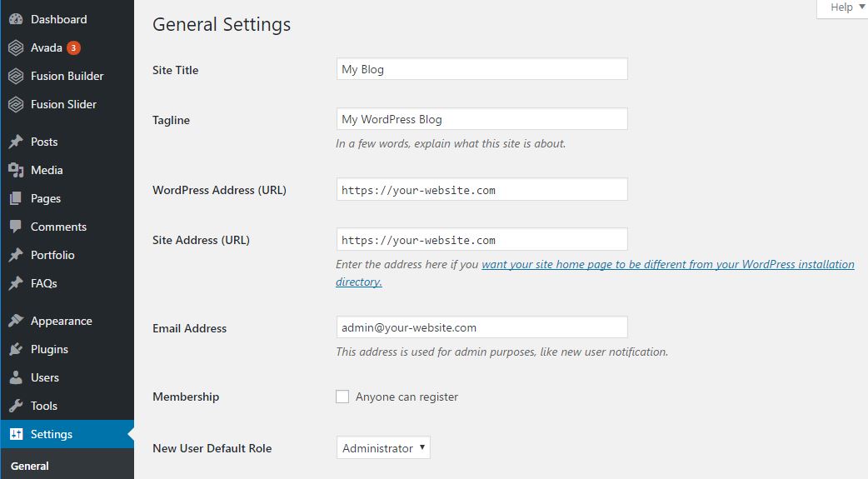Click the New User Default Role label
Viewport: 868px width, 479px height.
click(212, 448)
